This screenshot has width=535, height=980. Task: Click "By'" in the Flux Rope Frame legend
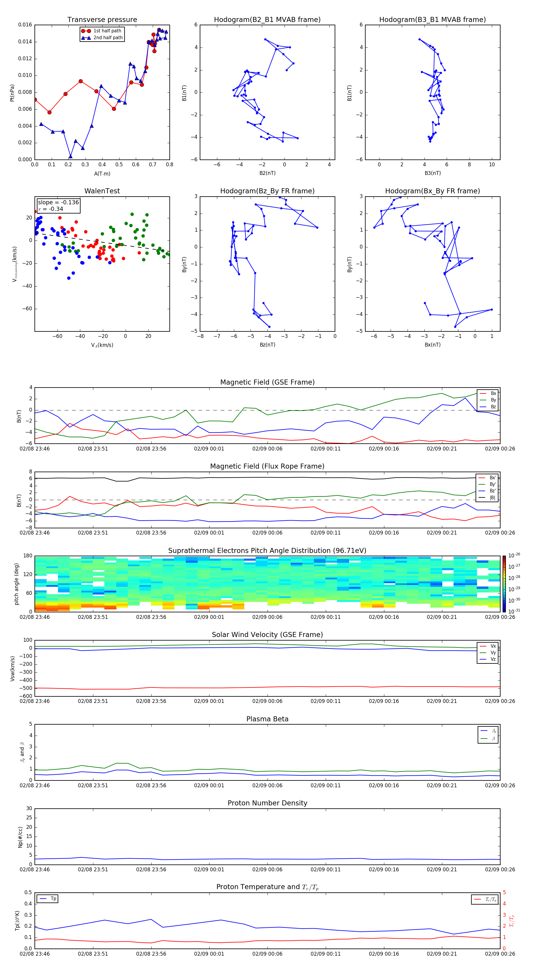pos(493,484)
